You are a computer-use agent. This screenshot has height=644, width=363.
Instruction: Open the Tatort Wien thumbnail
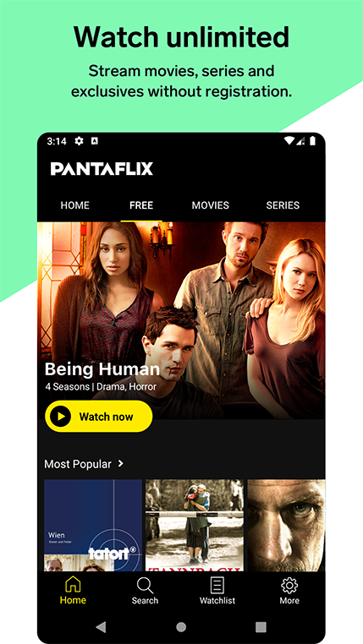coord(93,526)
